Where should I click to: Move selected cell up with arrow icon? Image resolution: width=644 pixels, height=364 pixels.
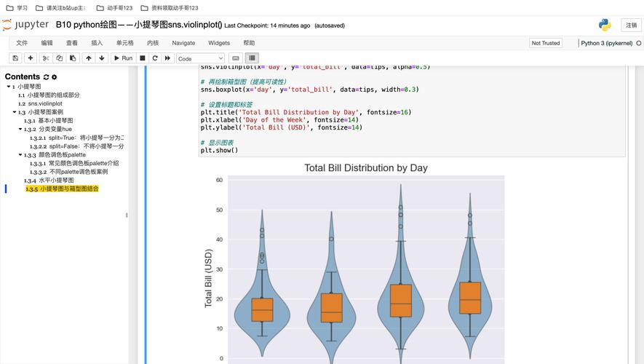click(x=89, y=58)
